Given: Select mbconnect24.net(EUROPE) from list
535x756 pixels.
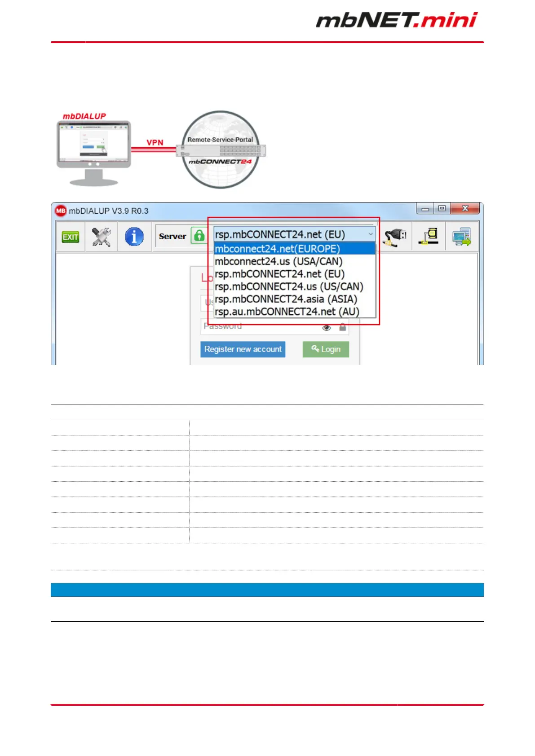Looking at the screenshot, I should (x=295, y=249).
